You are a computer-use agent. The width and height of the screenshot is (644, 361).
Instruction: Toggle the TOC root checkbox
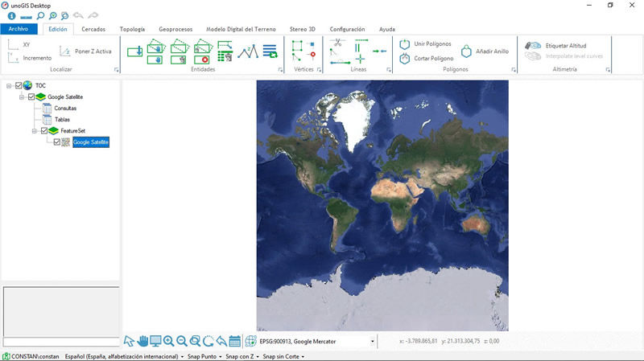(19, 85)
